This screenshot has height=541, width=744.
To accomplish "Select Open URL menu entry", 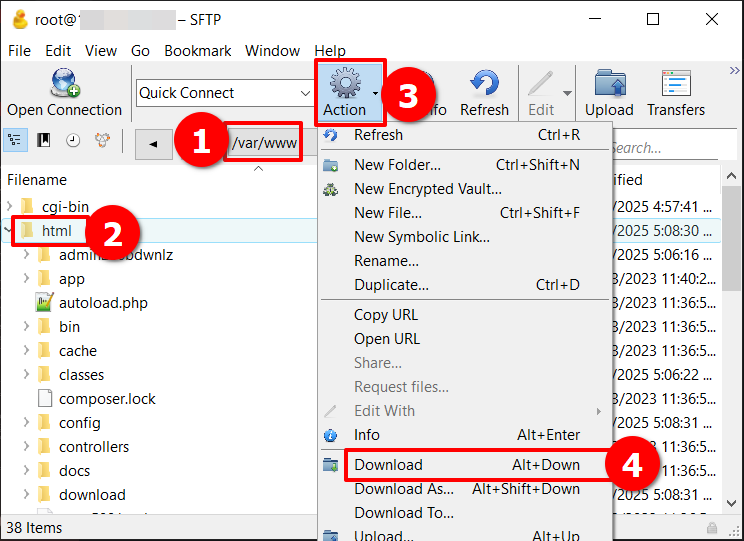I will pos(465,339).
